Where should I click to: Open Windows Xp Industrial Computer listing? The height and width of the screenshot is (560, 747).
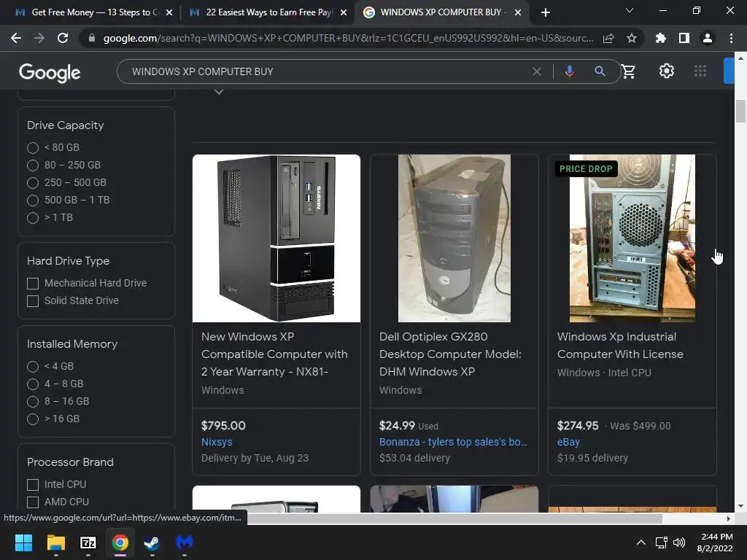[620, 345]
